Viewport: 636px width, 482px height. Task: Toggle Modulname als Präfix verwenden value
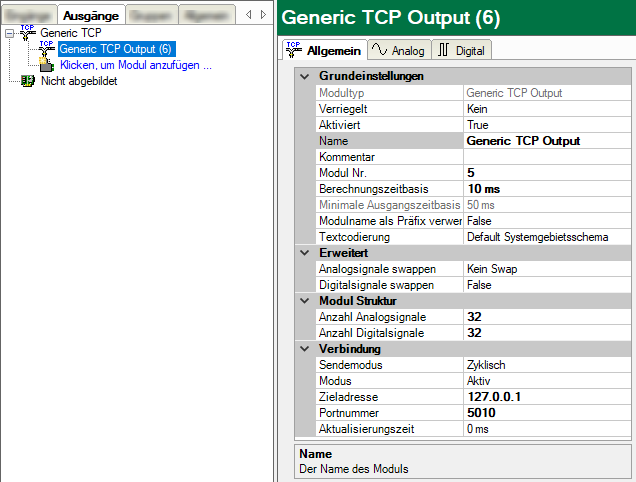pos(547,221)
